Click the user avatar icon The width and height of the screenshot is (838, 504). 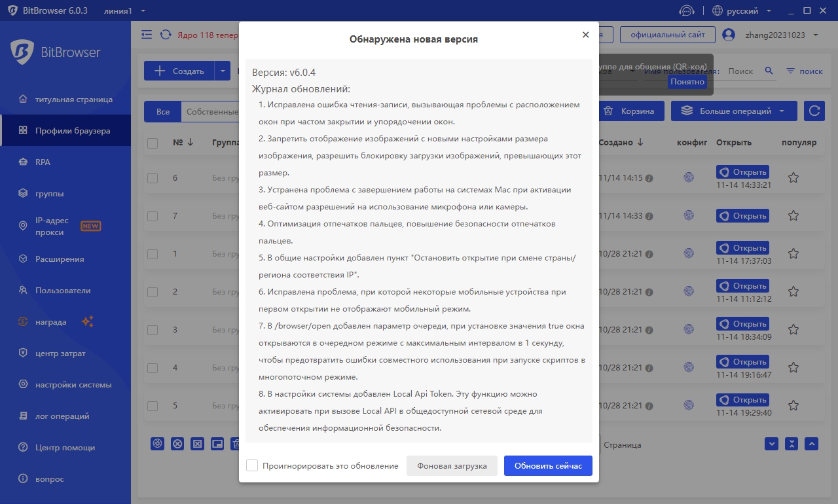729,35
